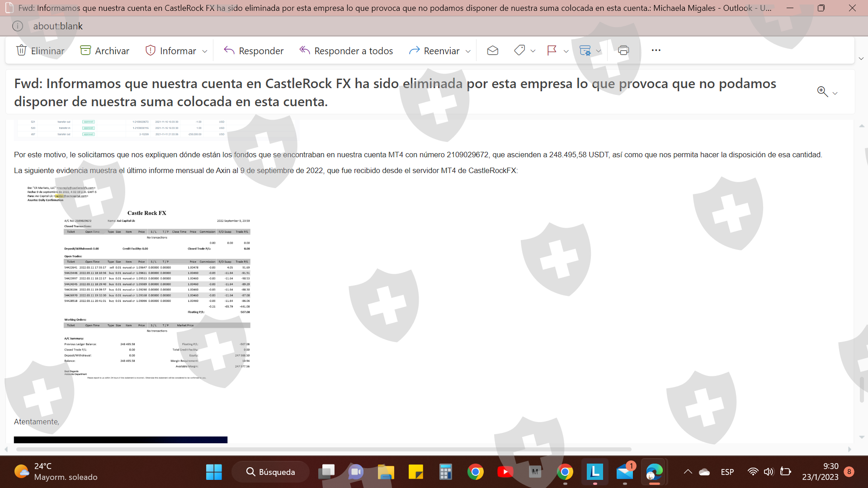Open the flag options dropdown arrow
Screen dimensions: 868x488
click(566, 51)
